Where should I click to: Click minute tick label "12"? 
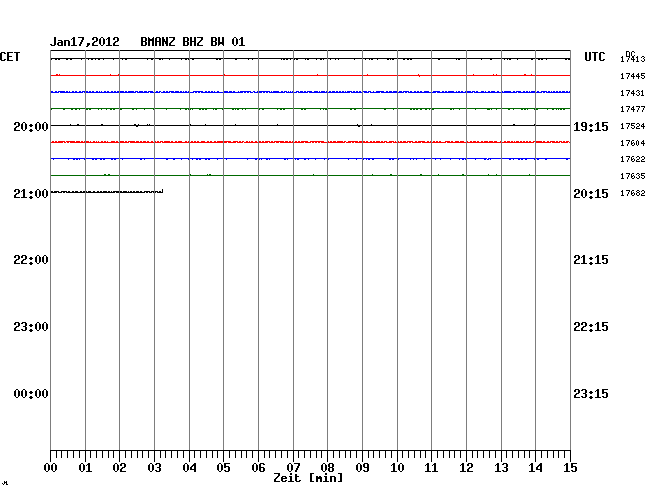[x=466, y=468]
